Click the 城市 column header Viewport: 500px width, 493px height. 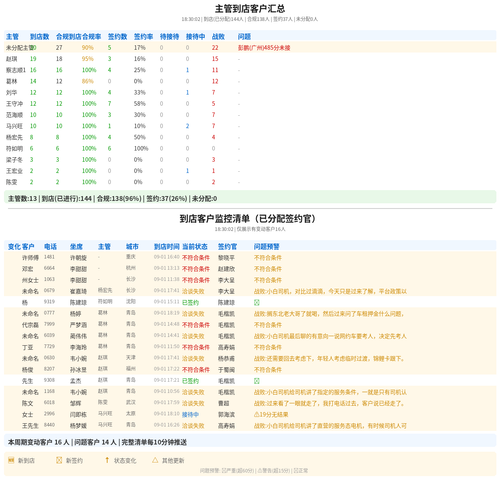coord(132,247)
